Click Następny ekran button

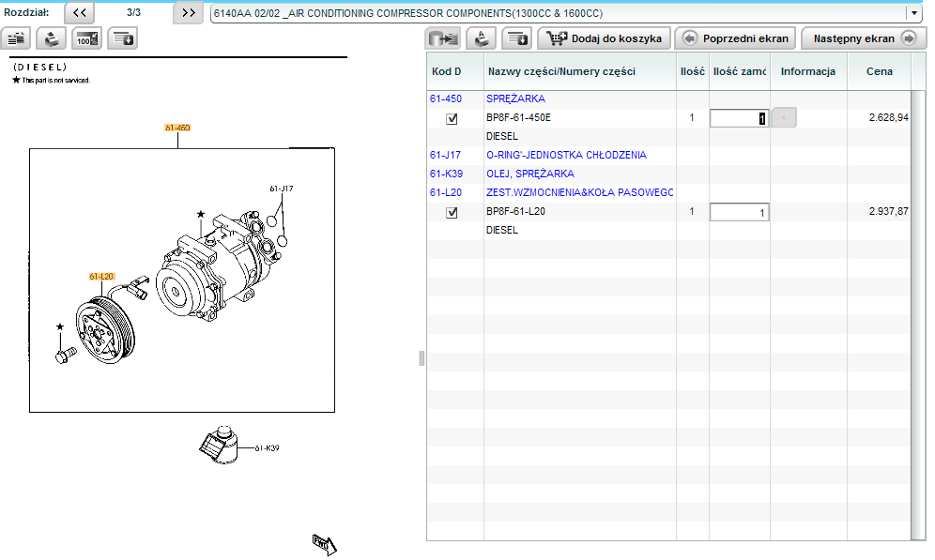point(860,38)
